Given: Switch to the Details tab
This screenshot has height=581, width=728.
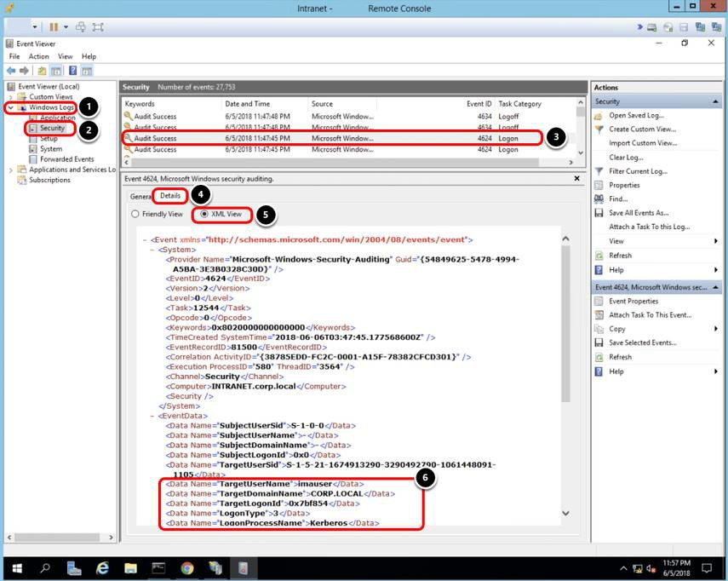Looking at the screenshot, I should point(169,195).
